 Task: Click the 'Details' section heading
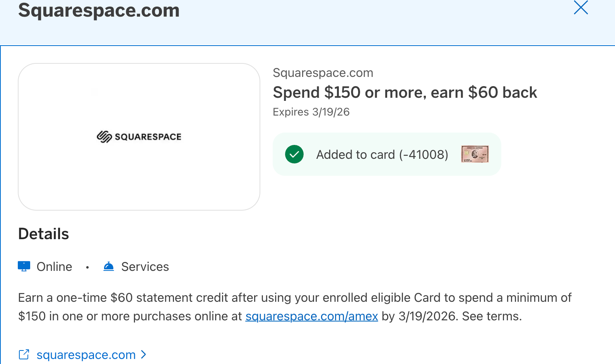(x=44, y=234)
